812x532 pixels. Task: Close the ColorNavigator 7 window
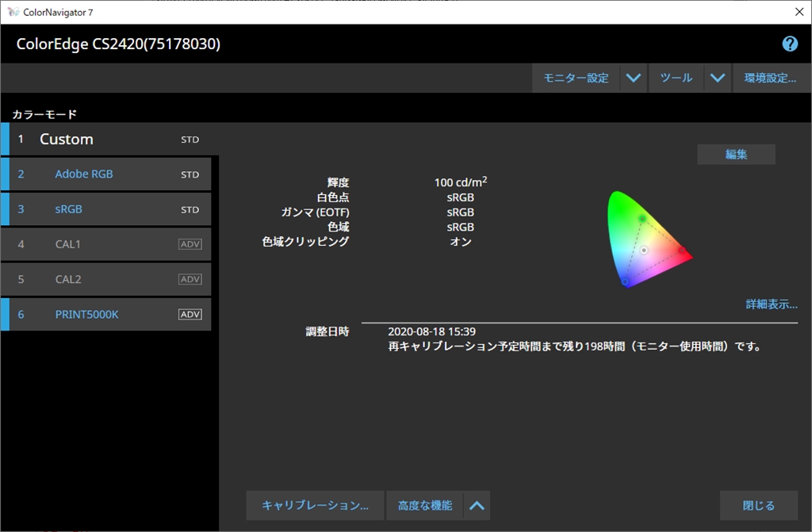[799, 12]
